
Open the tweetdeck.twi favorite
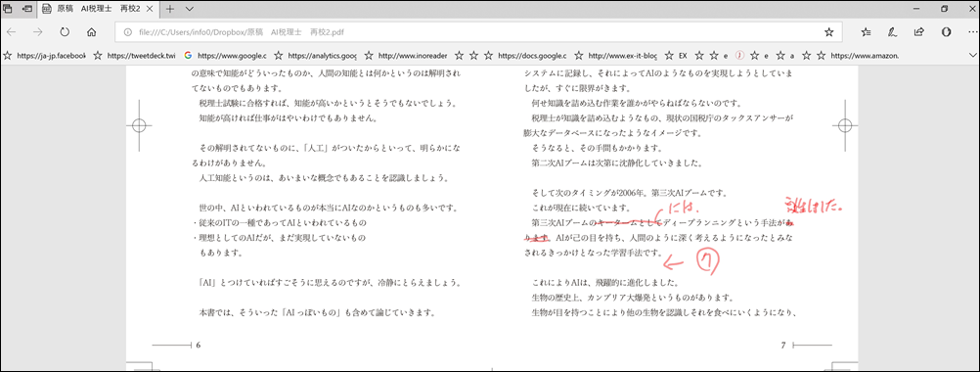[134, 55]
